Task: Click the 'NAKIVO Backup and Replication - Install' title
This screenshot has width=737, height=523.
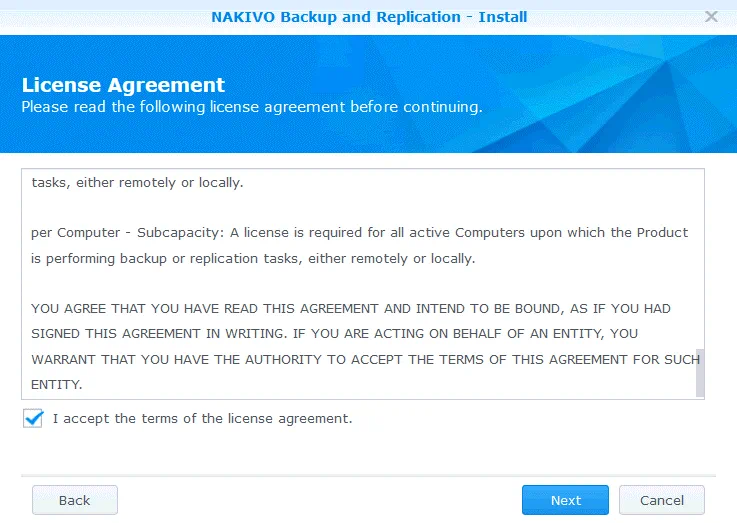Action: coord(369,17)
